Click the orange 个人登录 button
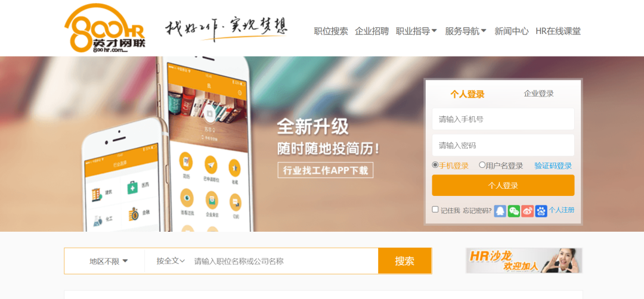 pyautogui.click(x=503, y=185)
